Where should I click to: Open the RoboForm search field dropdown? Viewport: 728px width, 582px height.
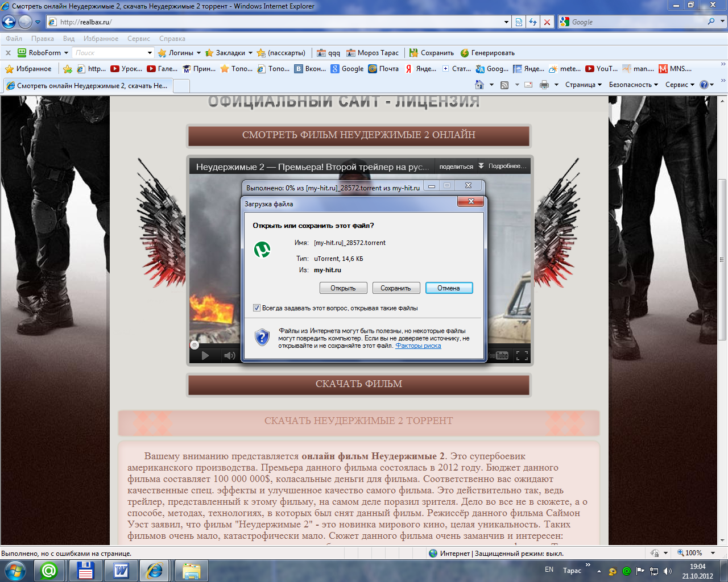pos(150,53)
